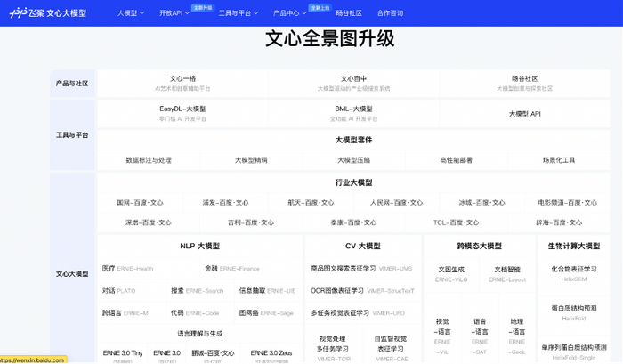This screenshot has height=364, width=623.
Task: Select the 文心大模型 side category
Action: [x=72, y=274]
